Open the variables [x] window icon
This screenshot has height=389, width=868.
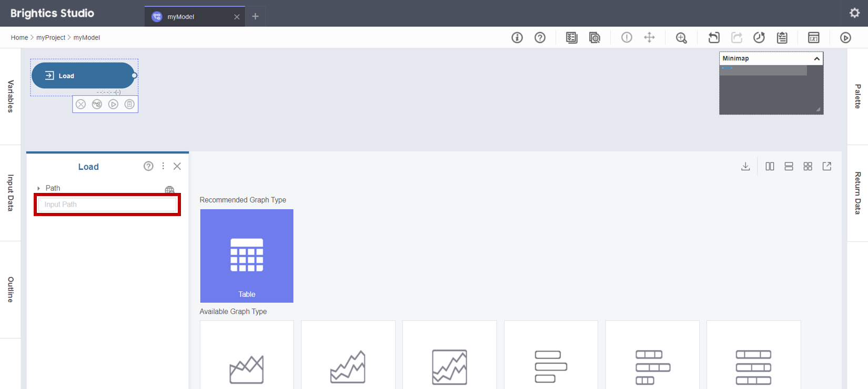[x=814, y=37]
